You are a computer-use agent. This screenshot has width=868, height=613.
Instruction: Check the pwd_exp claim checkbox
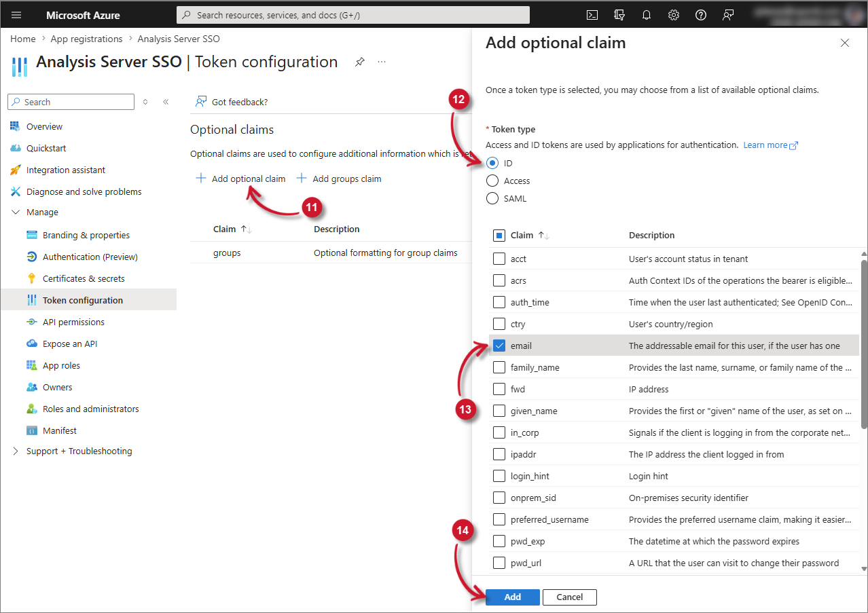[x=499, y=541]
